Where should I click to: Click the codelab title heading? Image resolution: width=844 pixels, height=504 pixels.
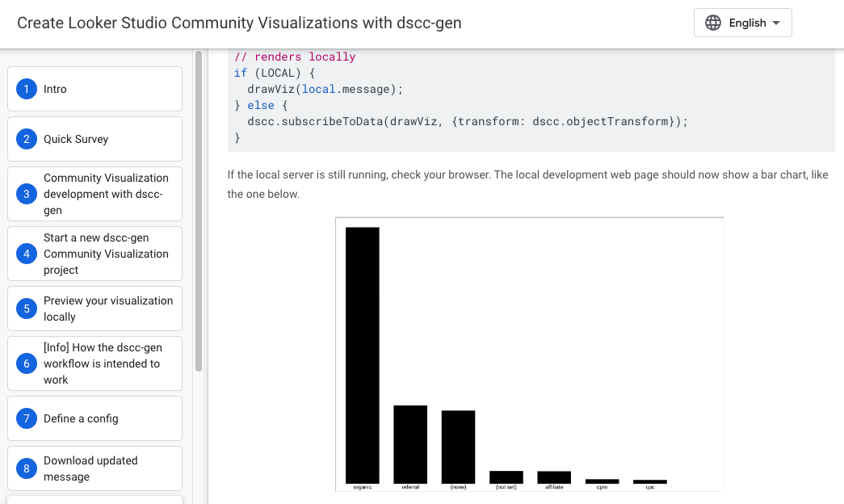(x=239, y=23)
